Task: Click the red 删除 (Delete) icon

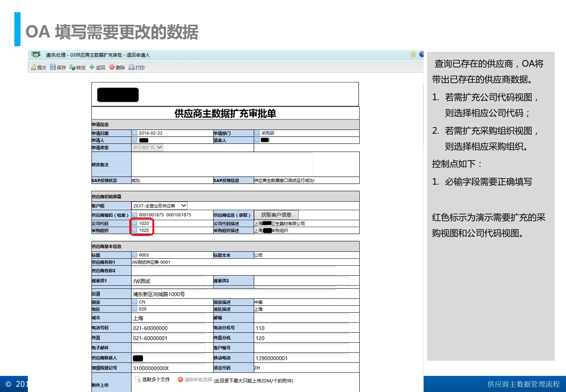Action: point(112,68)
